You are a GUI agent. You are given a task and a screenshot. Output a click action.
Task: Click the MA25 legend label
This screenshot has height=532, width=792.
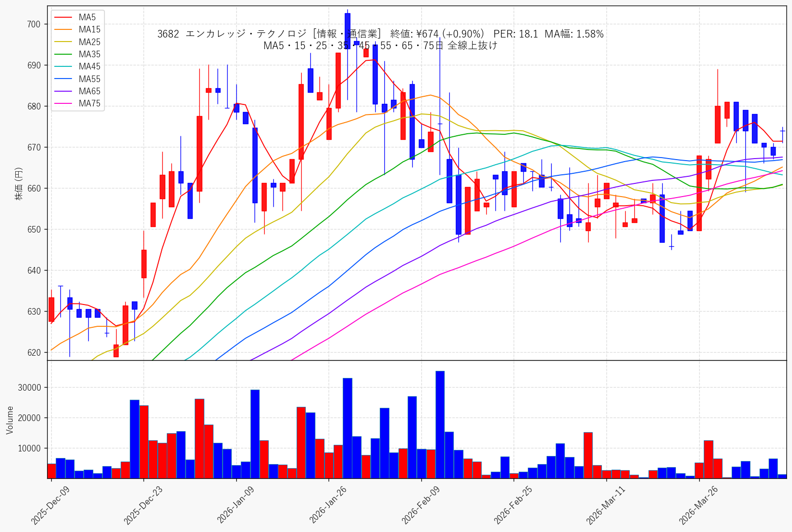click(89, 42)
